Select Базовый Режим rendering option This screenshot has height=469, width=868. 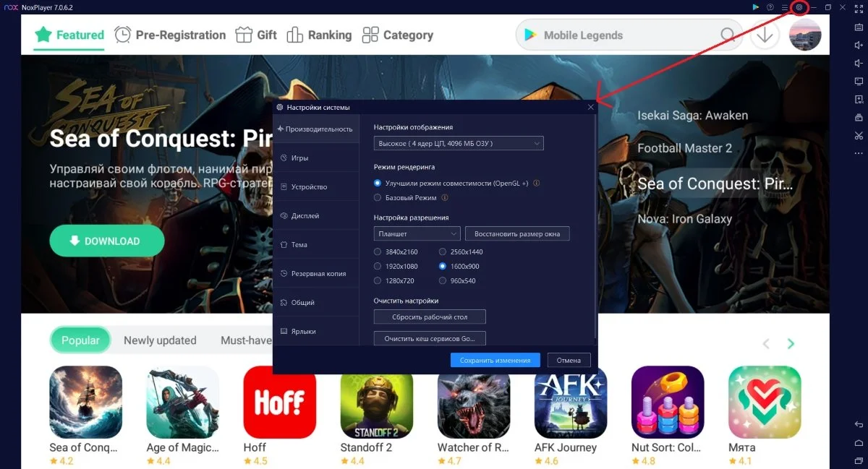[x=378, y=197]
